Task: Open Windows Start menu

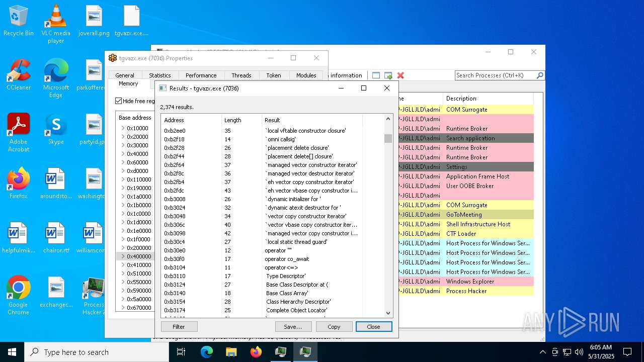Action: coord(12,352)
